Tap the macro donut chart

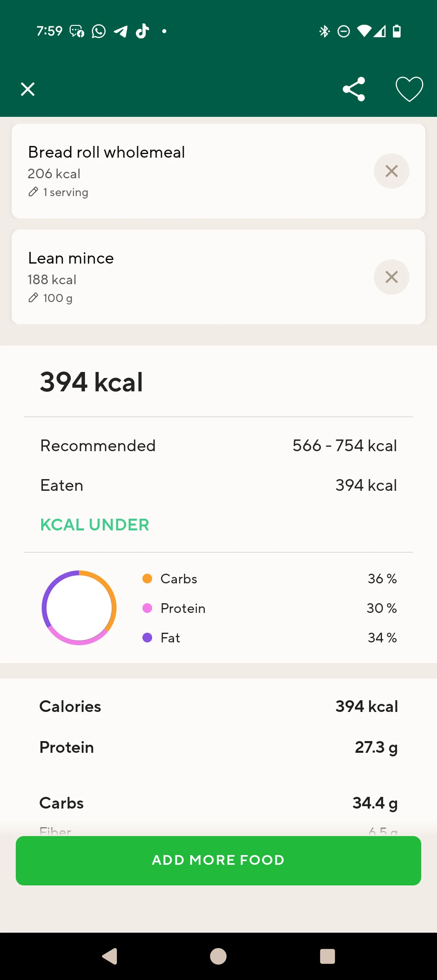click(79, 608)
